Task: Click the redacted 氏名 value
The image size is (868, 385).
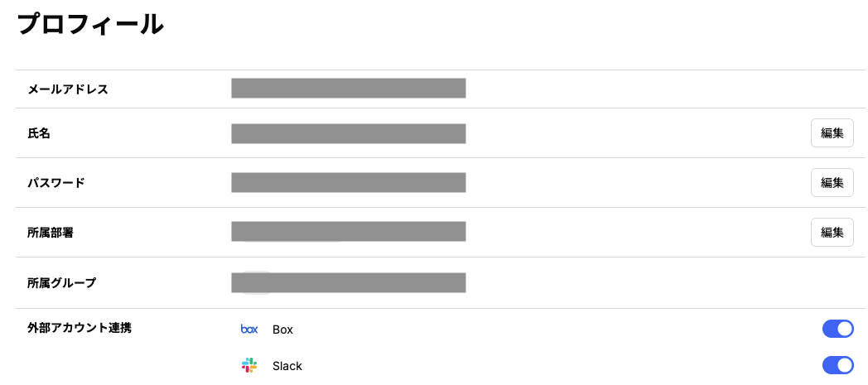Action: click(x=348, y=134)
